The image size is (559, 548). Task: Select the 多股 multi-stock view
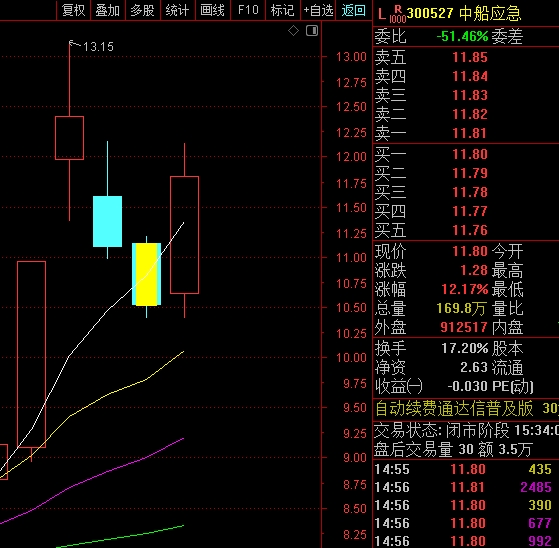click(143, 10)
